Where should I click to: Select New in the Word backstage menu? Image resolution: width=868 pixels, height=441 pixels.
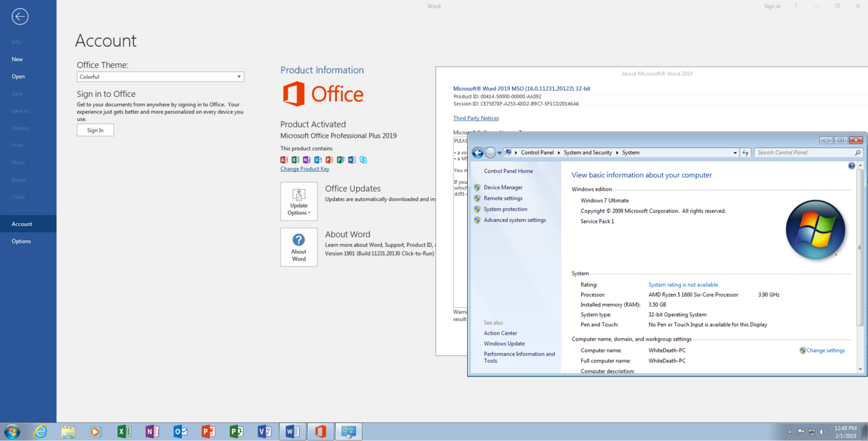click(x=28, y=59)
